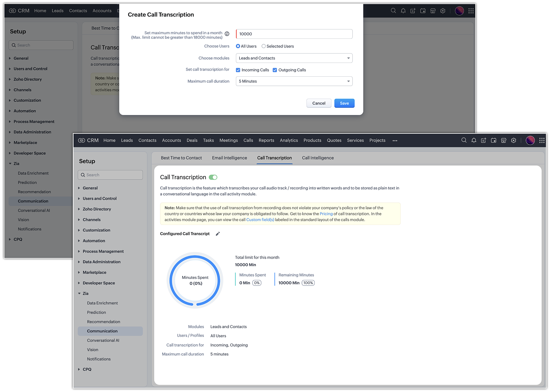Screen dimensions: 550x392
Task: Open settings gear in lower CRM header
Action: 513,140
